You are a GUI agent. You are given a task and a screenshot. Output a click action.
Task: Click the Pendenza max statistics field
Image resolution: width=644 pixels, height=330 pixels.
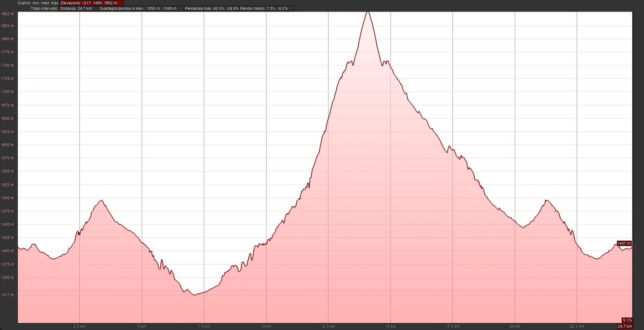point(211,8)
